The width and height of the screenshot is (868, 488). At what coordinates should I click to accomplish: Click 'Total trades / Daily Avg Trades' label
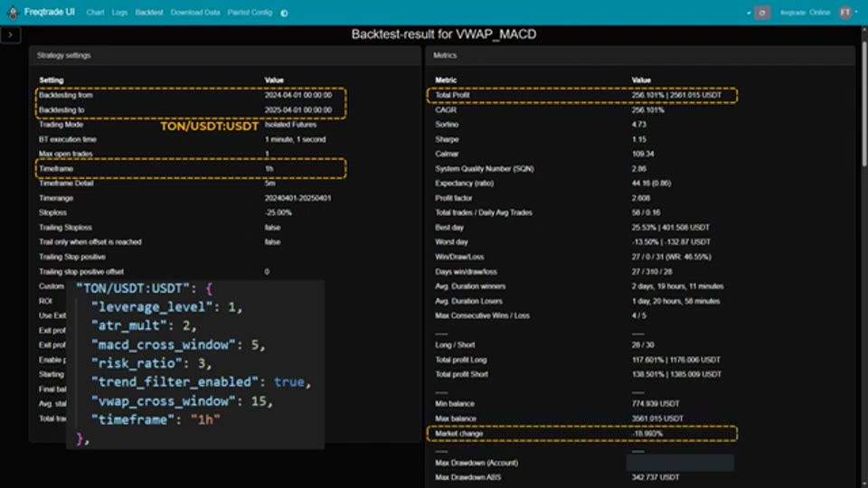pyautogui.click(x=483, y=212)
